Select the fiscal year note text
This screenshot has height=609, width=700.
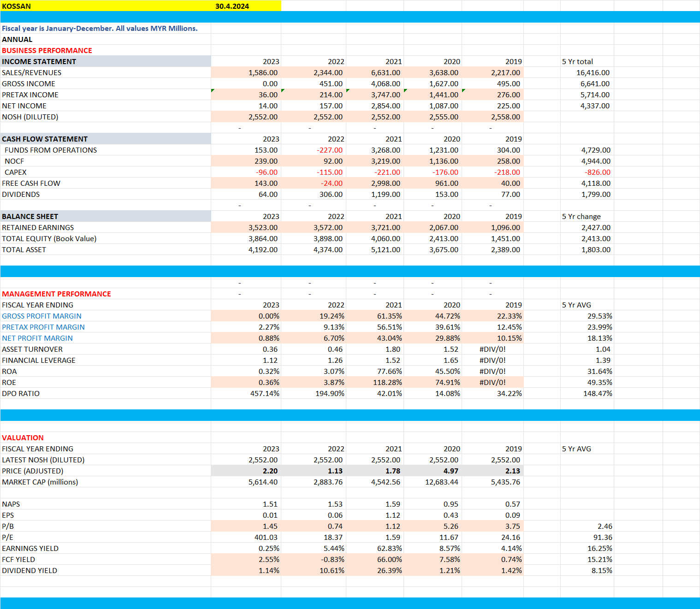100,28
